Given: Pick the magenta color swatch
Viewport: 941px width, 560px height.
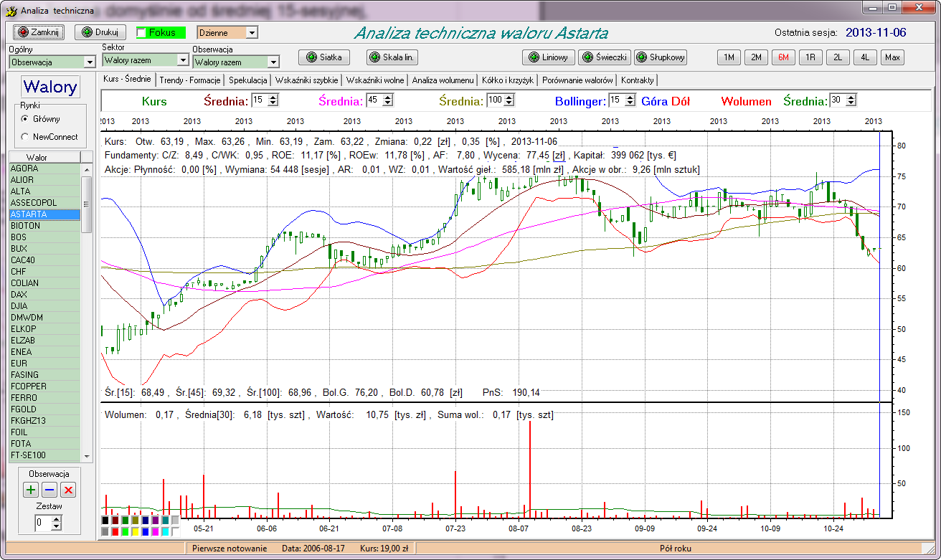Looking at the screenshot, I should click(156, 532).
